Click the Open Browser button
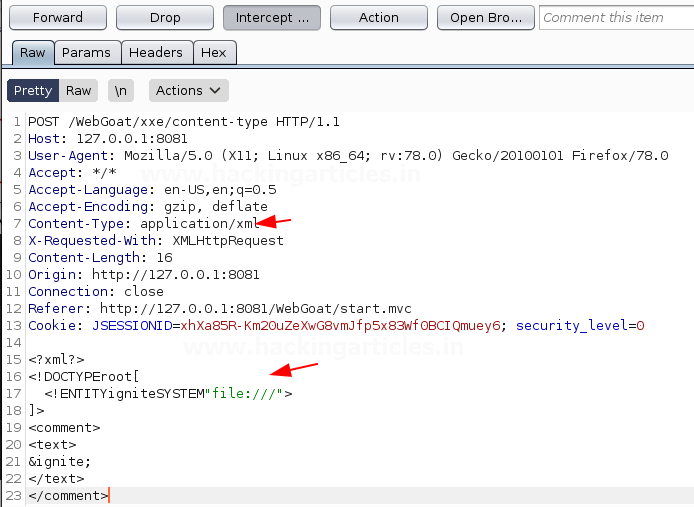The image size is (694, 507). (x=486, y=18)
